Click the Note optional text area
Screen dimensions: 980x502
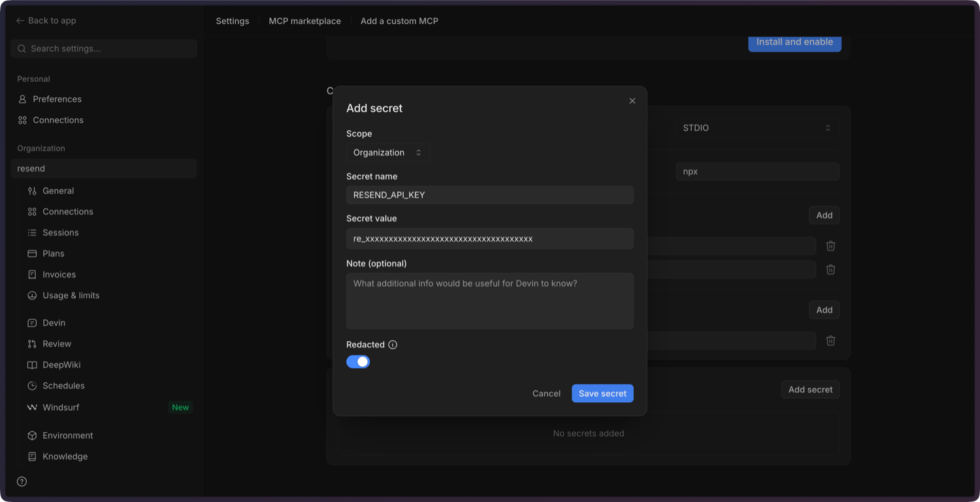point(490,301)
